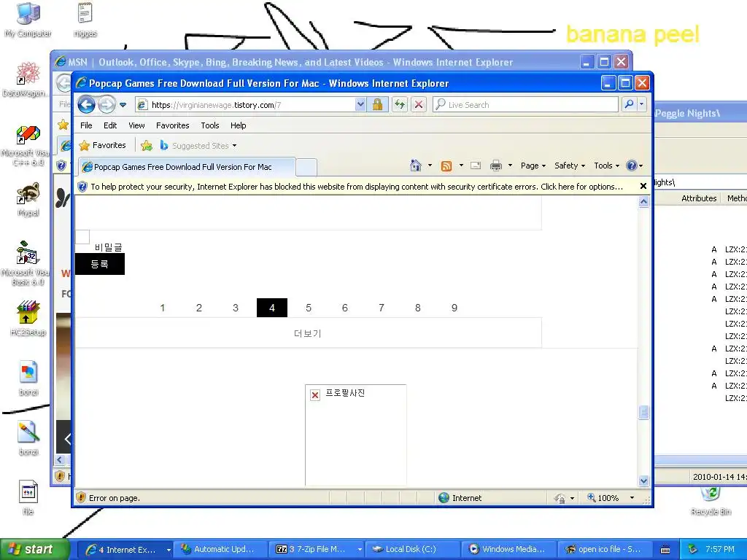The height and width of the screenshot is (560, 747).
Task: Expand the Home button dropdown arrow
Action: [430, 166]
